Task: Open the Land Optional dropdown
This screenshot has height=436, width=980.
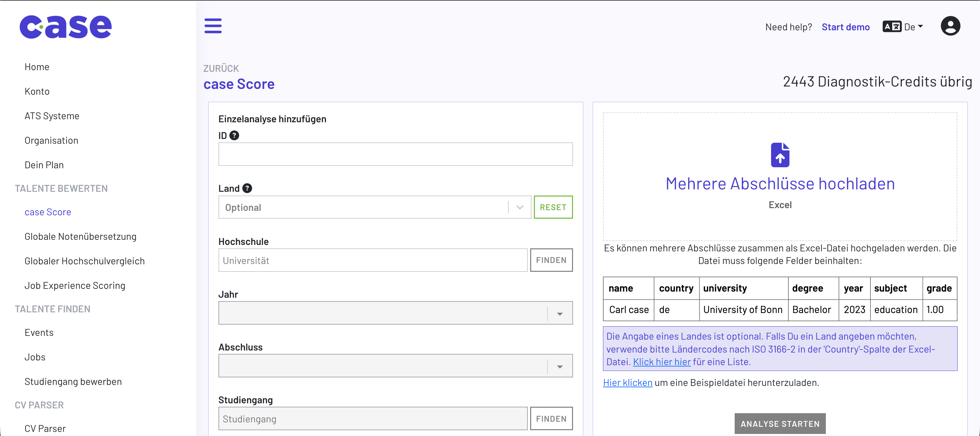Action: 374,207
